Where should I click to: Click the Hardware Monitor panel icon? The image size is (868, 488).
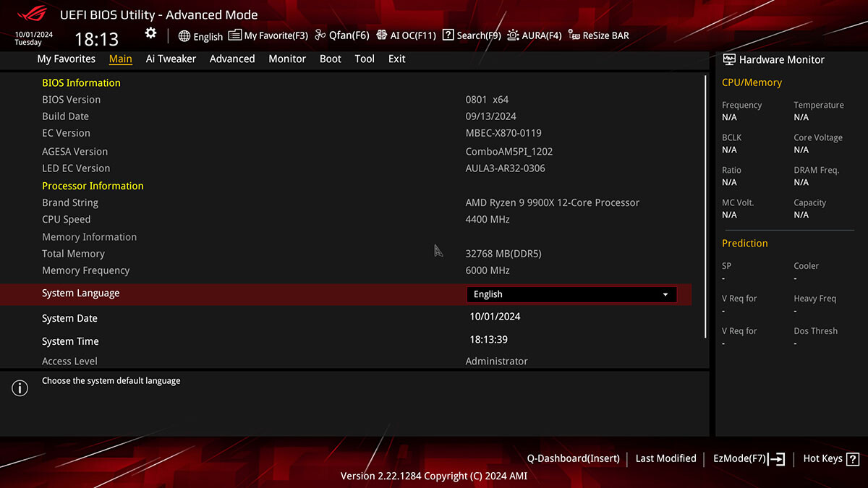tap(729, 60)
